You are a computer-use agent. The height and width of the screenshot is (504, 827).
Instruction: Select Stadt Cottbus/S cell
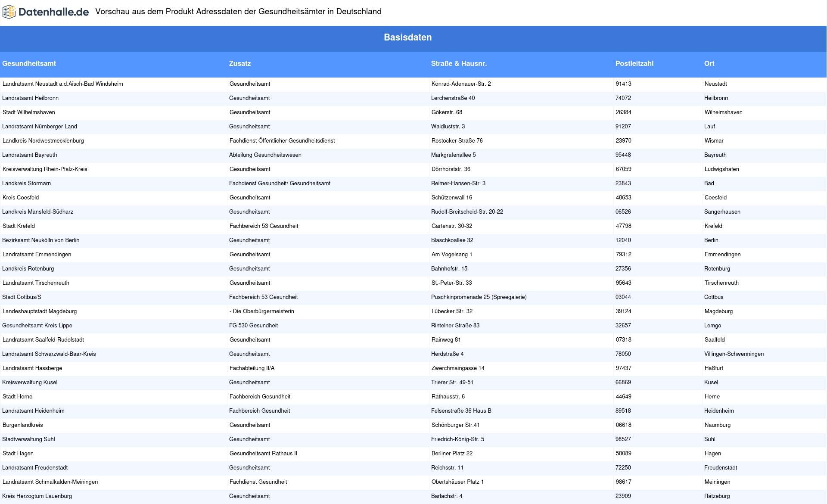(x=22, y=297)
